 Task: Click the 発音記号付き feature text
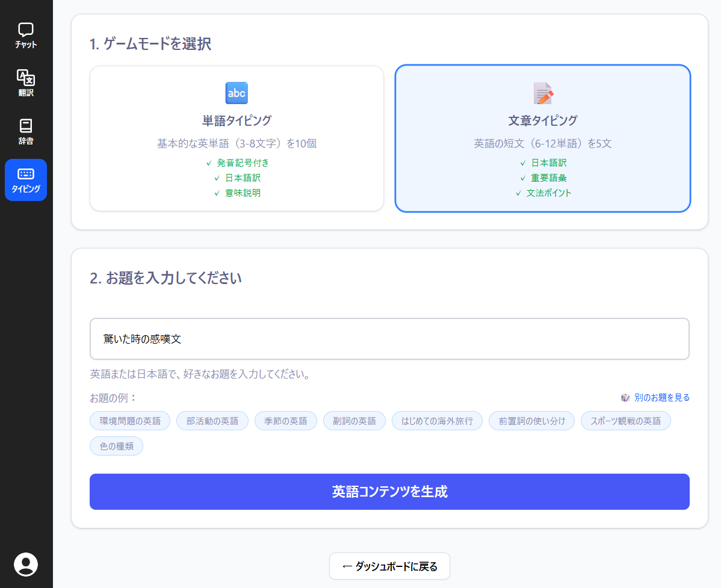pos(243,162)
